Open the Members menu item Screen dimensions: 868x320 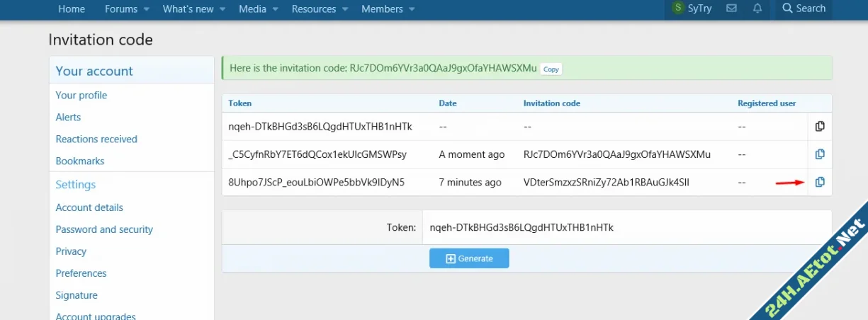[382, 9]
